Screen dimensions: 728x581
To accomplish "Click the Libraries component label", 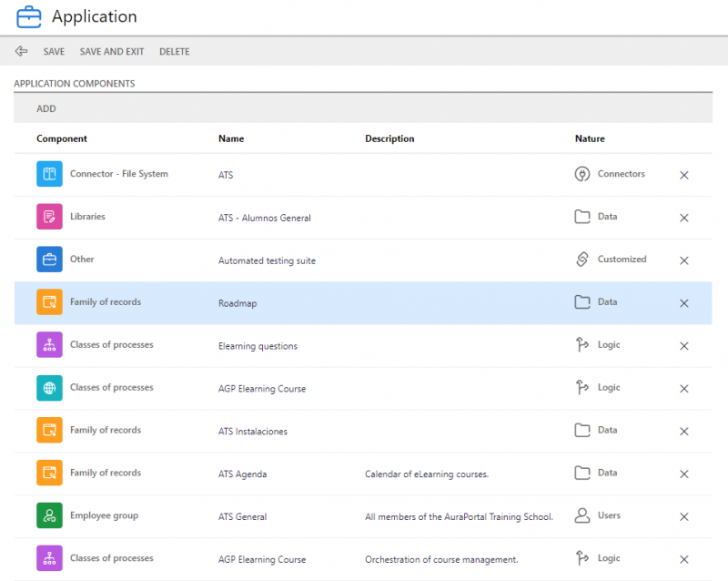I will (x=87, y=217).
